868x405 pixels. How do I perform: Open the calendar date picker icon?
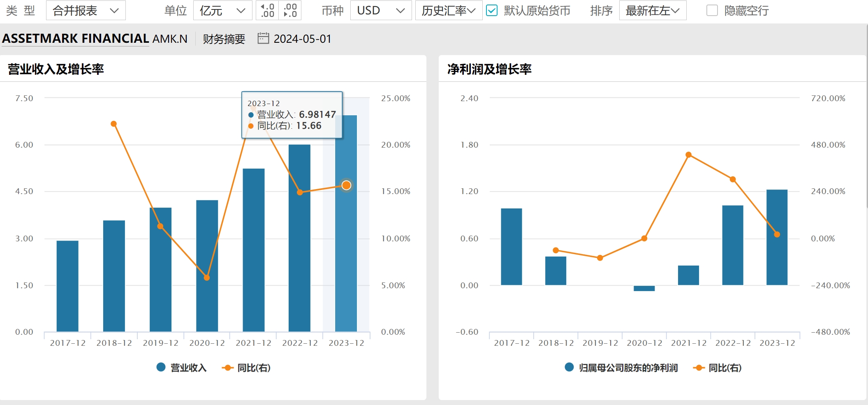263,38
